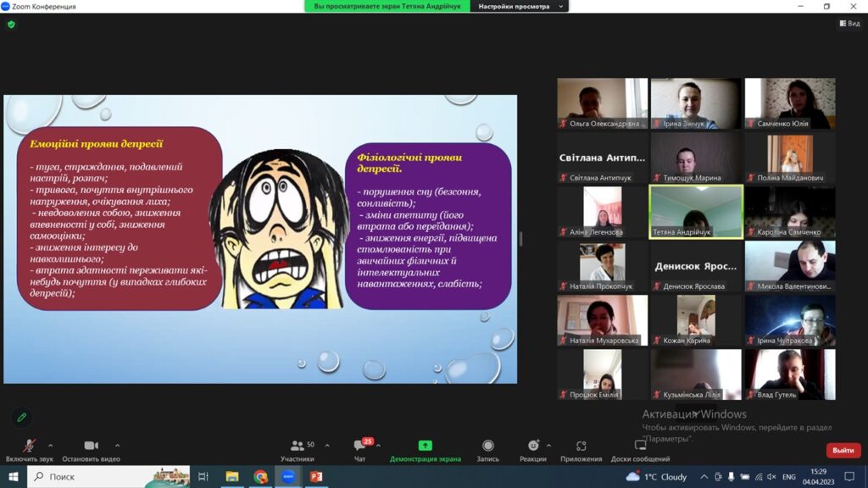868x488 pixels.
Task: Open PowerPoint from the Windows taskbar
Action: [315, 477]
